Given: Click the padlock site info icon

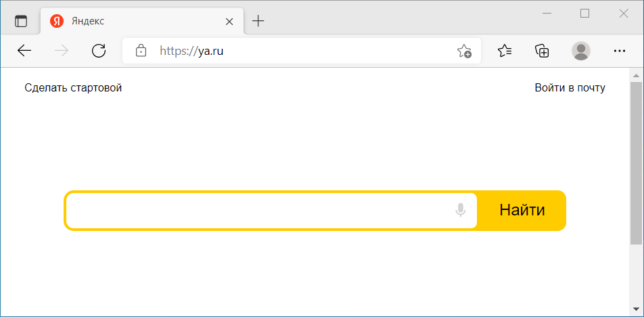Looking at the screenshot, I should tap(141, 51).
